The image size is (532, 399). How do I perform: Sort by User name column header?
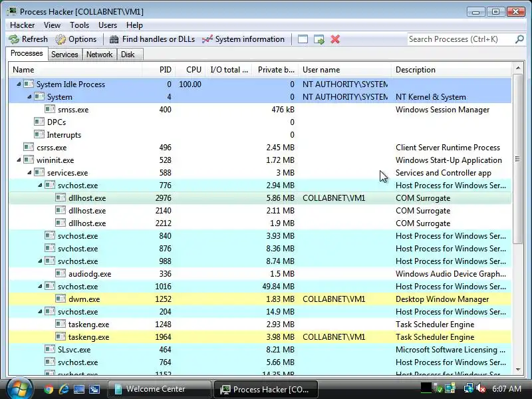point(345,70)
